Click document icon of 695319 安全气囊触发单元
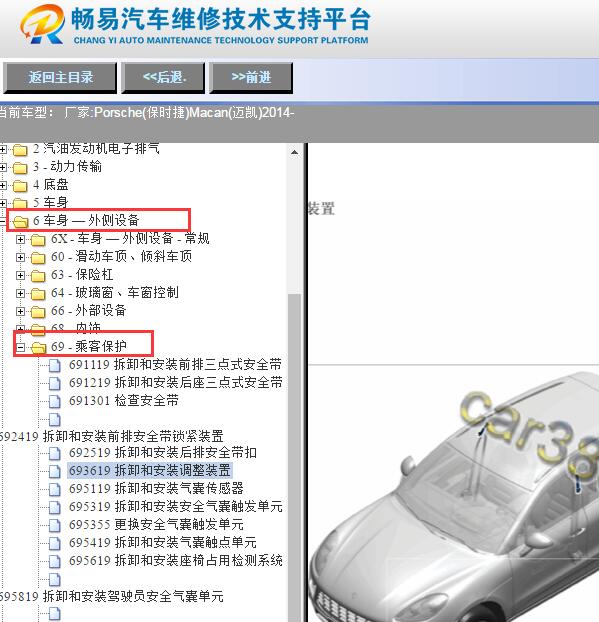The image size is (599, 622). click(x=55, y=507)
